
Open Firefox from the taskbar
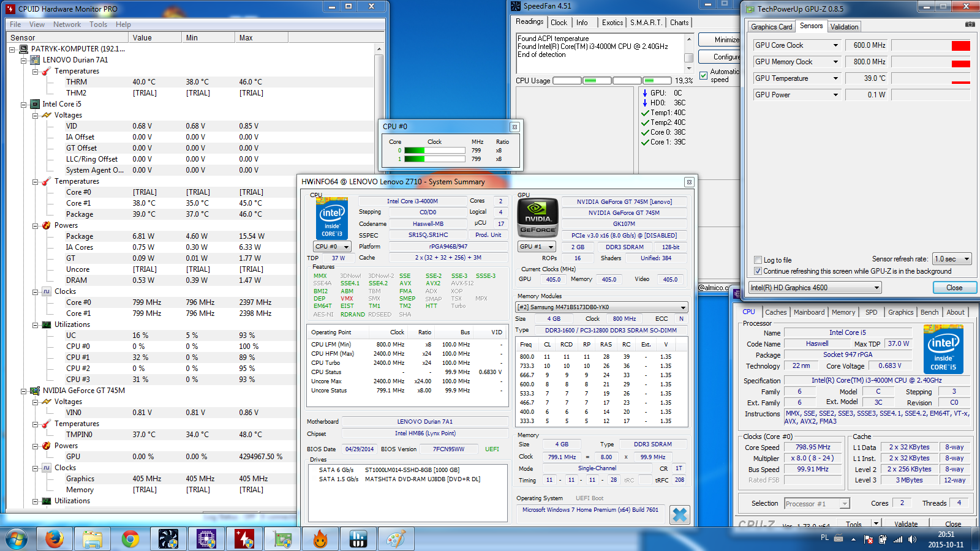point(55,539)
